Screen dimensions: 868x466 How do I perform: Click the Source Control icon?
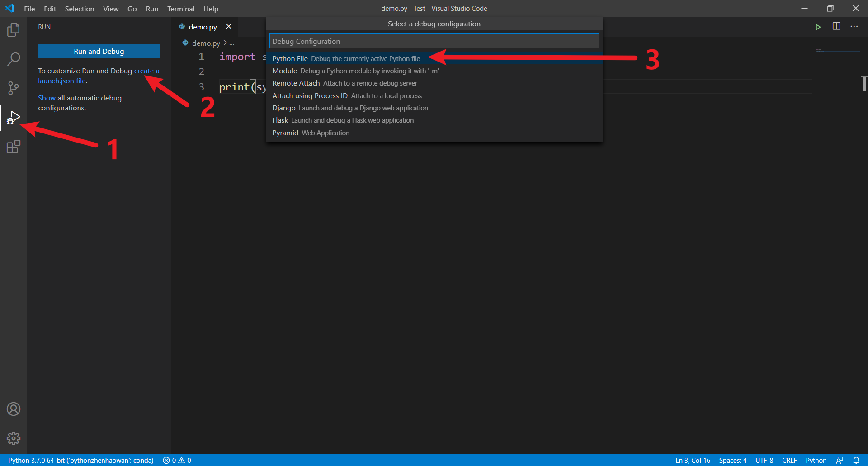pos(14,88)
